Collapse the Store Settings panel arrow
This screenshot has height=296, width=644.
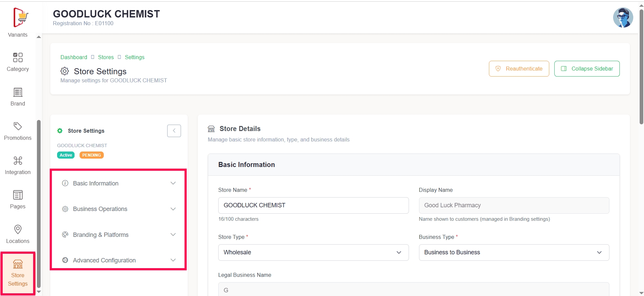click(174, 131)
